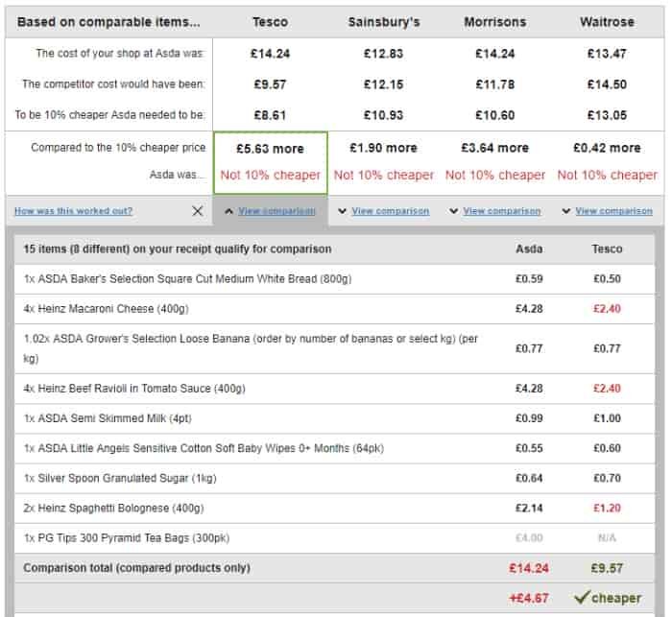Select the ASDA Square Cut Medium White Bread row
The width and height of the screenshot is (672, 617).
click(x=334, y=279)
